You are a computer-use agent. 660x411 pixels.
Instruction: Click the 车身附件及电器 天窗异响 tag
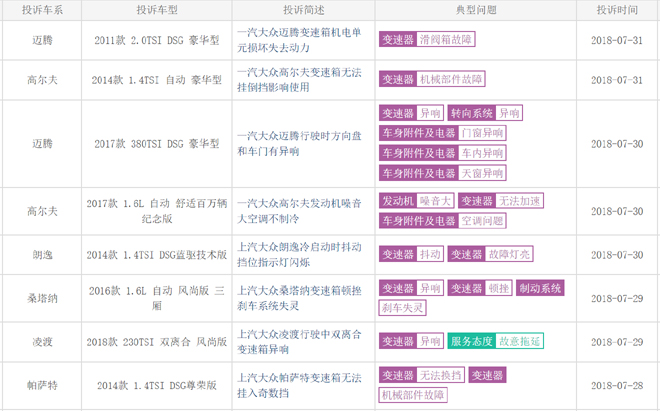442,173
